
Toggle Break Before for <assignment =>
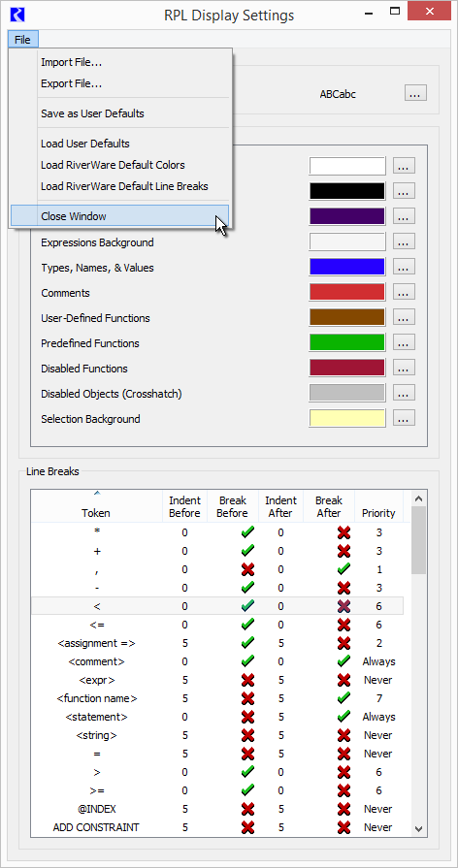pyautogui.click(x=247, y=643)
